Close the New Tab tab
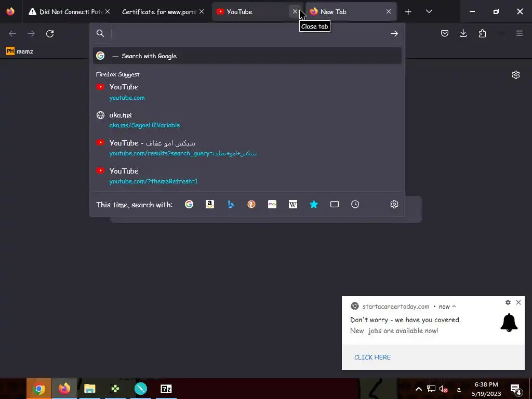The width and height of the screenshot is (532, 399). 389,11
